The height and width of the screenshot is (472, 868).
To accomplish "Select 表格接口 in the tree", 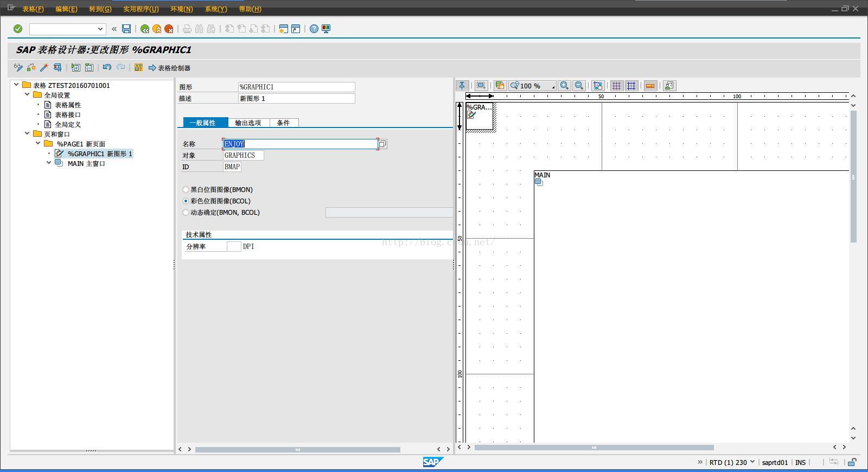I will click(x=68, y=114).
